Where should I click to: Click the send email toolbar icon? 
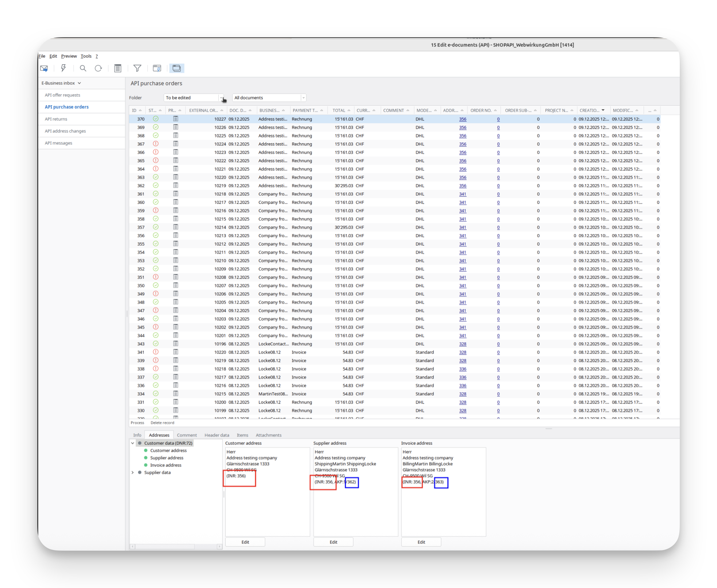click(44, 68)
